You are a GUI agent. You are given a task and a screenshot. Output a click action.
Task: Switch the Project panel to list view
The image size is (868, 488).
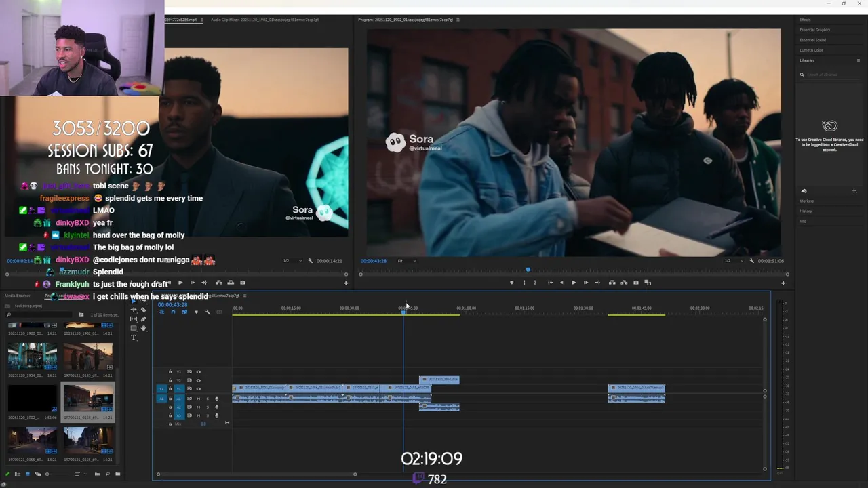click(18, 474)
